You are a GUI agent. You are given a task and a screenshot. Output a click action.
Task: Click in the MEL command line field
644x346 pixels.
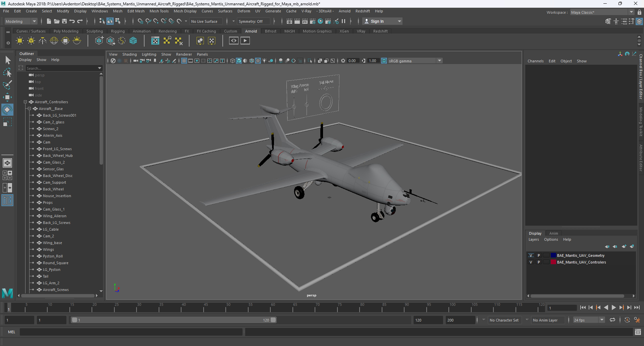pyautogui.click(x=131, y=332)
